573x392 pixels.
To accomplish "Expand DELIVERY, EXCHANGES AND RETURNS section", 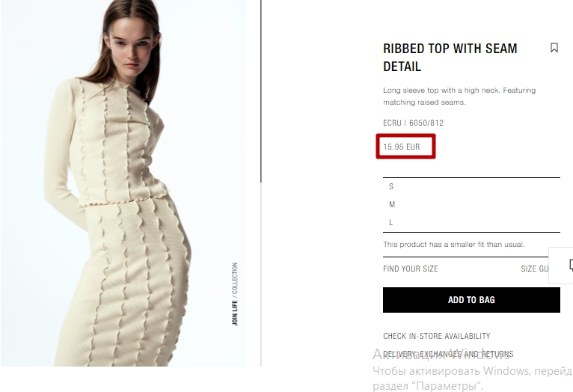I will pos(448,354).
